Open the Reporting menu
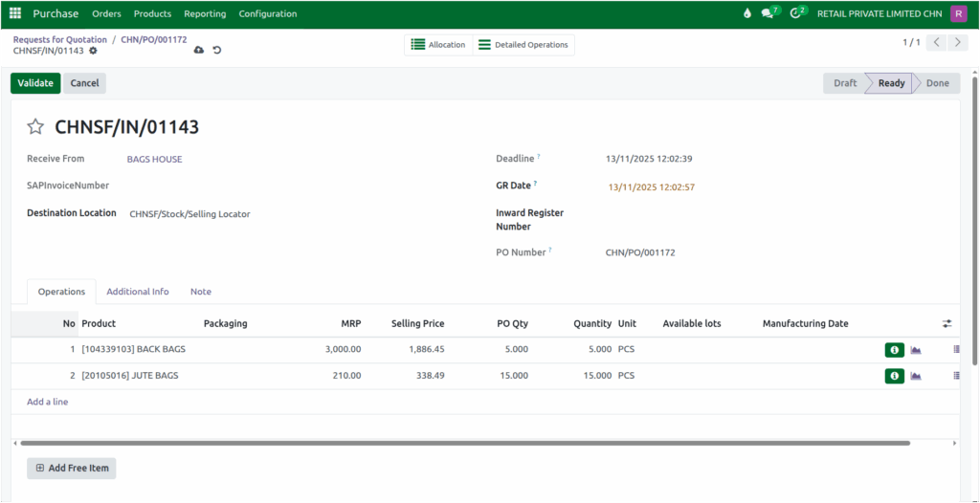Screen dimensions: 980x503 205,13
